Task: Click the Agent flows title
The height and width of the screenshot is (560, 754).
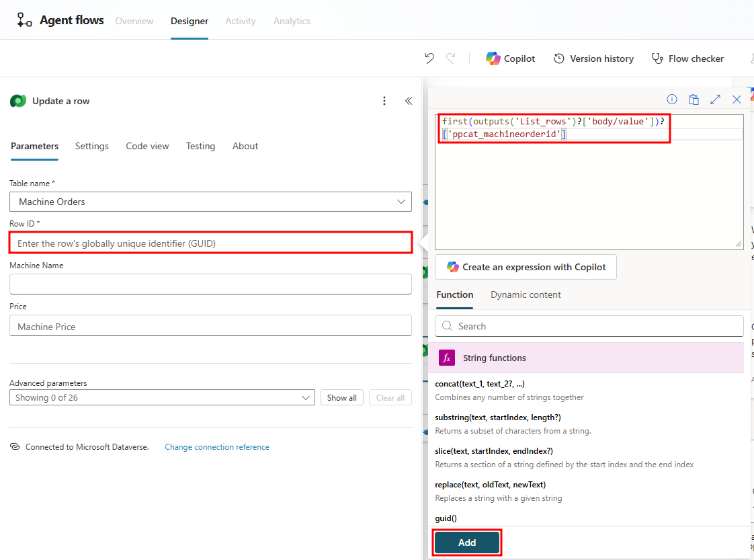Action: tap(72, 20)
